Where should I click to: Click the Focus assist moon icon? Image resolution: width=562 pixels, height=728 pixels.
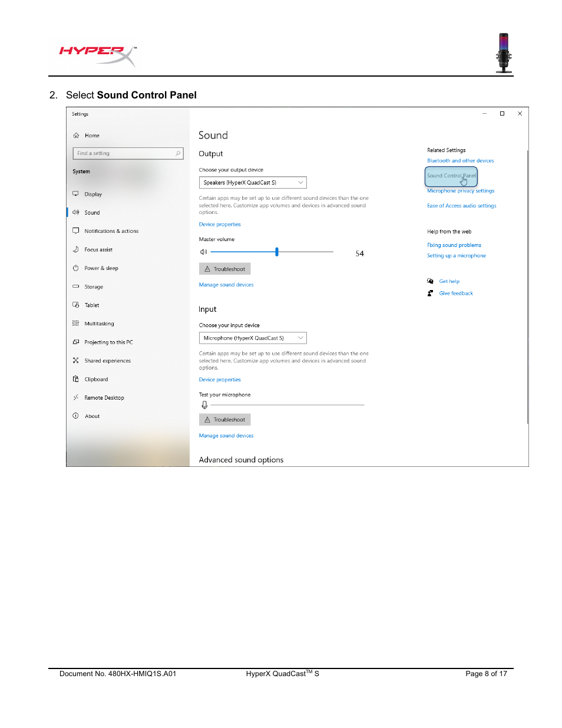tap(75, 249)
